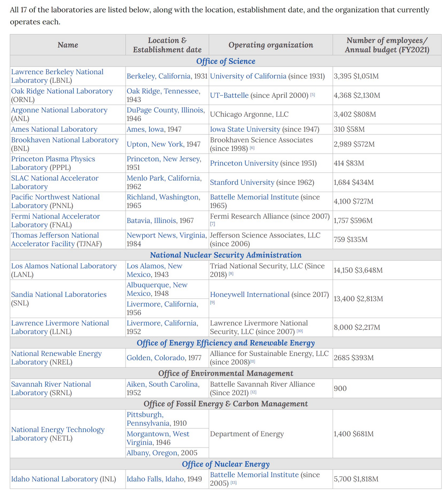This screenshot has height=499, width=448.
Task: Open Brookhaven National Laboratory link
Action: pos(65,140)
